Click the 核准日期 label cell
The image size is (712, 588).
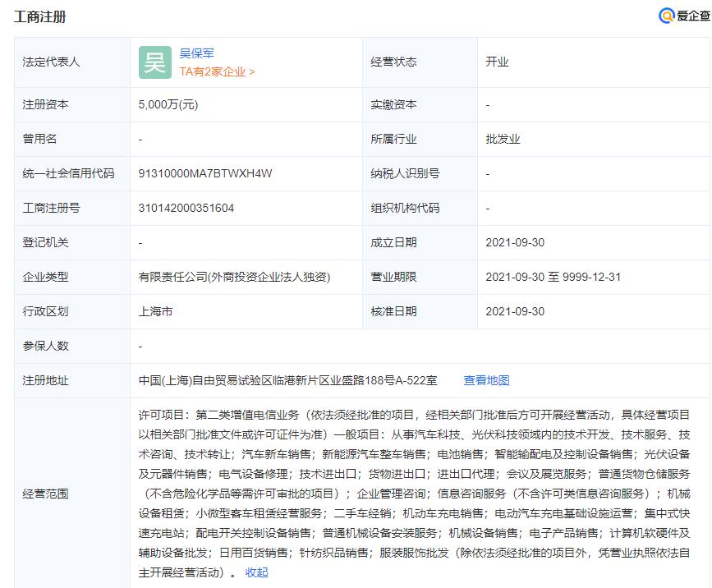[394, 311]
